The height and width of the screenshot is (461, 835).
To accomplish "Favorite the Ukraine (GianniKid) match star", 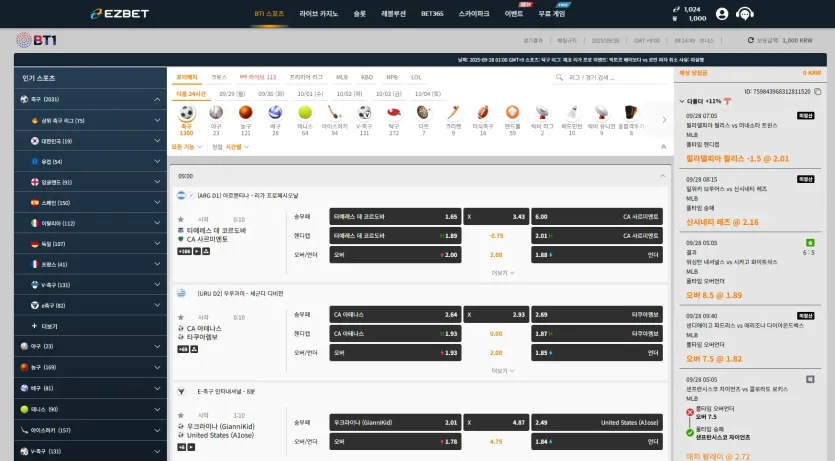I will (181, 415).
